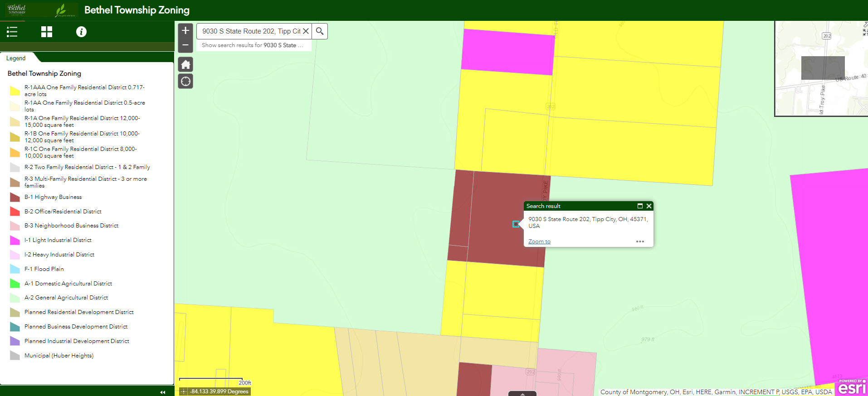Open the popup's more options ellipsis
Viewport: 868px width, 396px height.
pos(640,241)
